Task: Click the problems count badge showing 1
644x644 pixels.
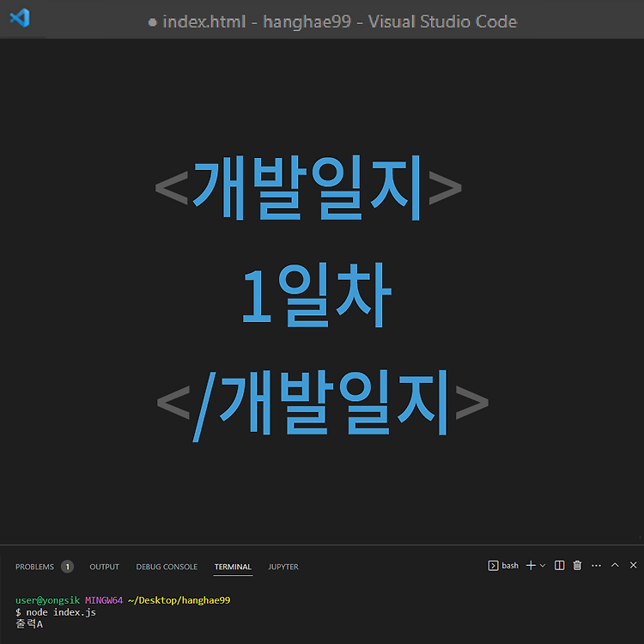Action: pyautogui.click(x=67, y=567)
